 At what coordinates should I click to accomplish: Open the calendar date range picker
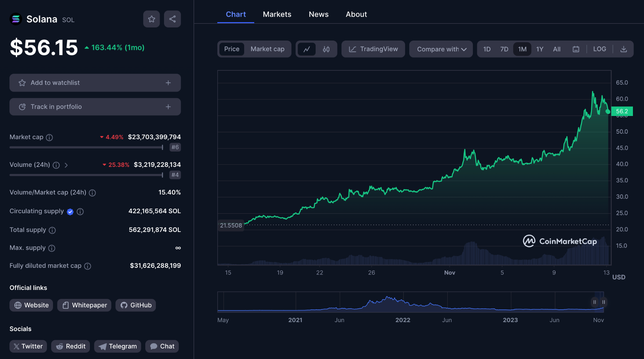[576, 49]
